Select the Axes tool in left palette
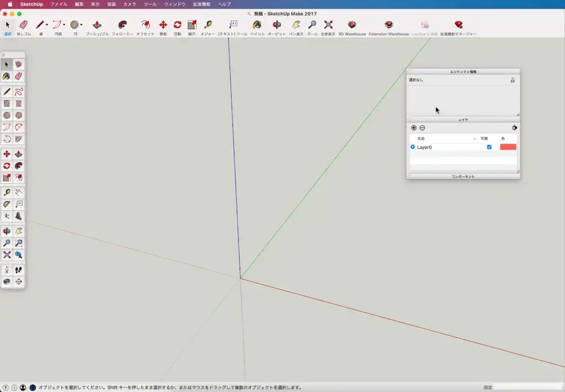The width and height of the screenshot is (565, 392). tap(7, 216)
